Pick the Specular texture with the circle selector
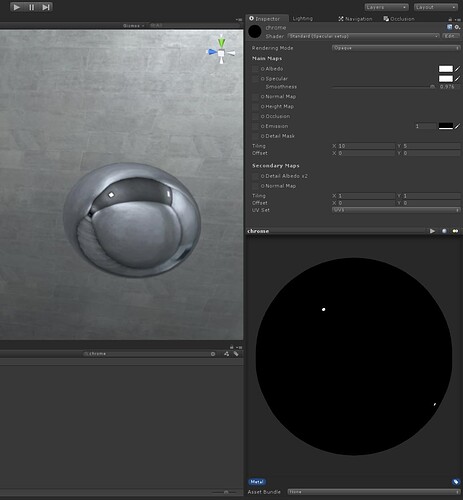This screenshot has height=500, width=463. 263,79
